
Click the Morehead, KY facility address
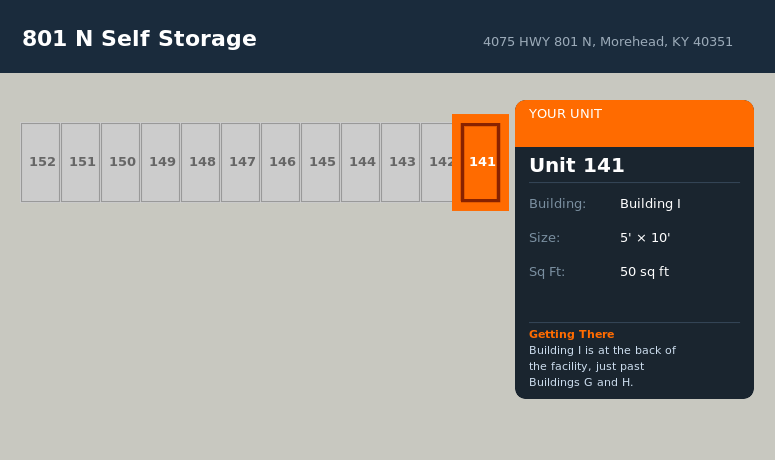pyautogui.click(x=608, y=42)
